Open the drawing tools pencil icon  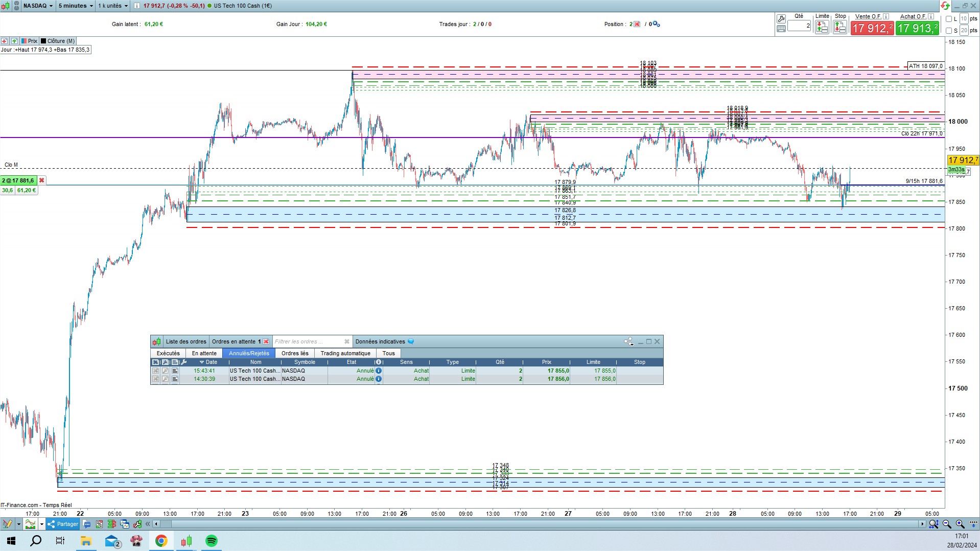point(7,524)
